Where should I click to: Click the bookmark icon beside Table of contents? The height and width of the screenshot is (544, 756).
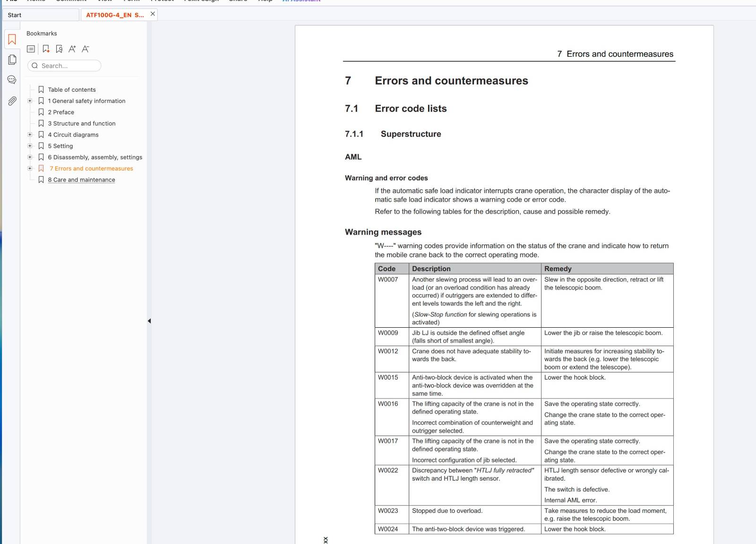tap(41, 89)
